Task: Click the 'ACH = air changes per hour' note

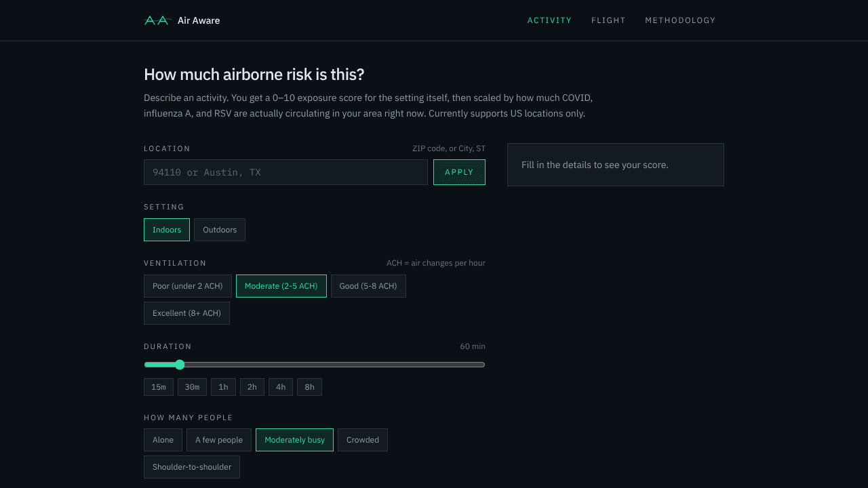Action: point(436,263)
